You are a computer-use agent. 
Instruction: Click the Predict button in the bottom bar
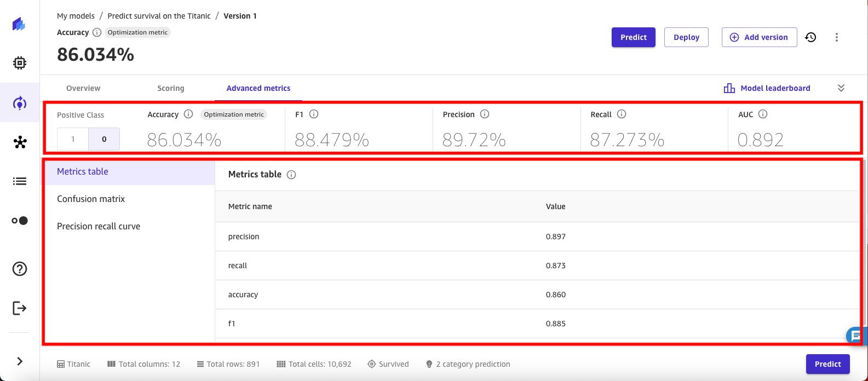827,364
